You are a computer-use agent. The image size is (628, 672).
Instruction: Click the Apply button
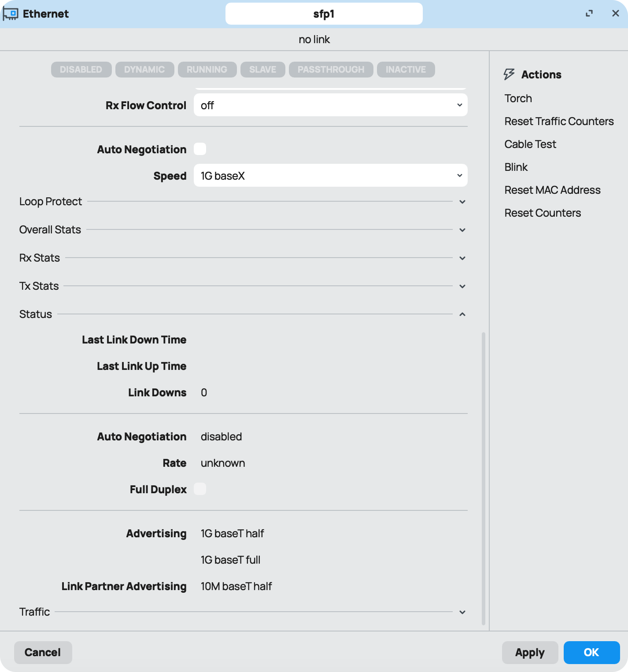[530, 652]
